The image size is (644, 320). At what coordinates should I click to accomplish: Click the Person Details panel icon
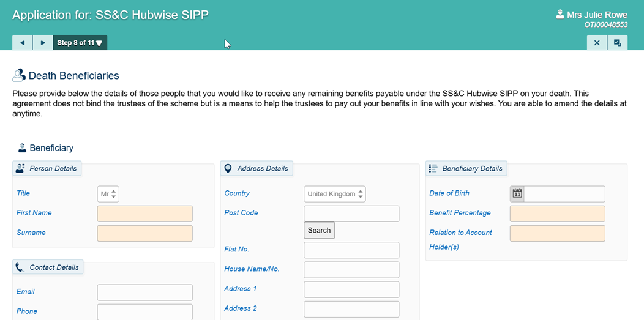pos(20,168)
